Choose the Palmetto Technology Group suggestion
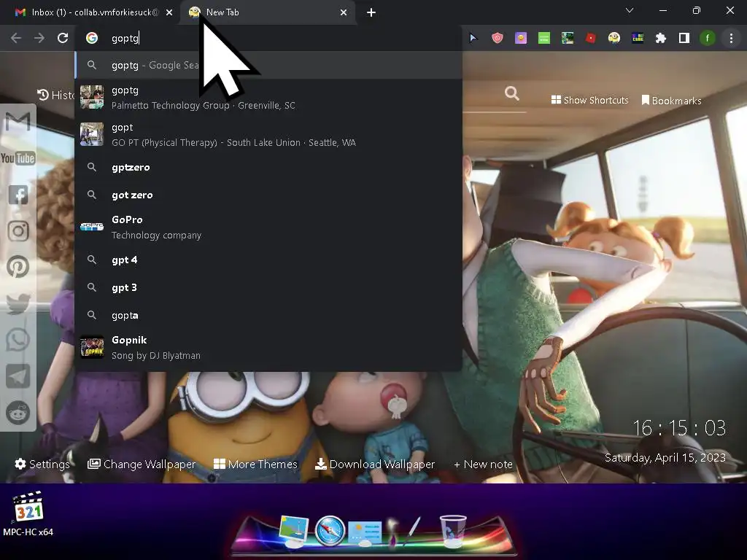 click(x=268, y=97)
